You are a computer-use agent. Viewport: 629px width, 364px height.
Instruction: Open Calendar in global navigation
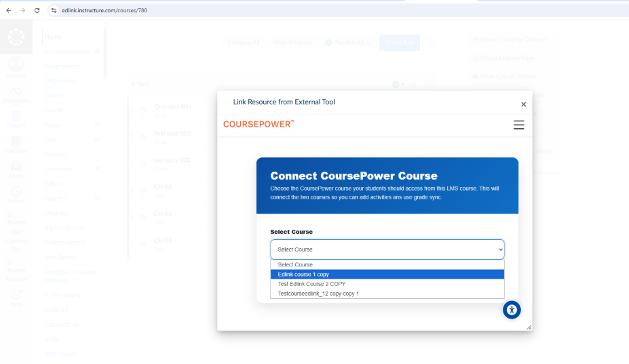[x=16, y=145]
